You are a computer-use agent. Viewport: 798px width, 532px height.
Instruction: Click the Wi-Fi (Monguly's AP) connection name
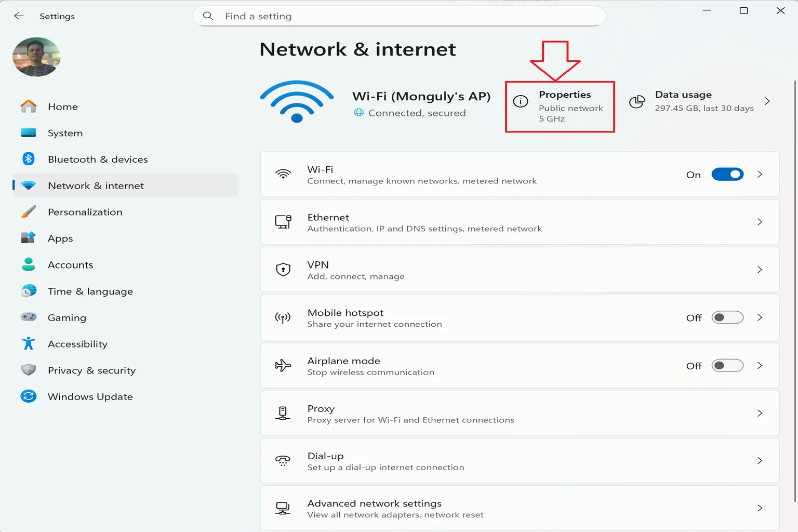(421, 97)
